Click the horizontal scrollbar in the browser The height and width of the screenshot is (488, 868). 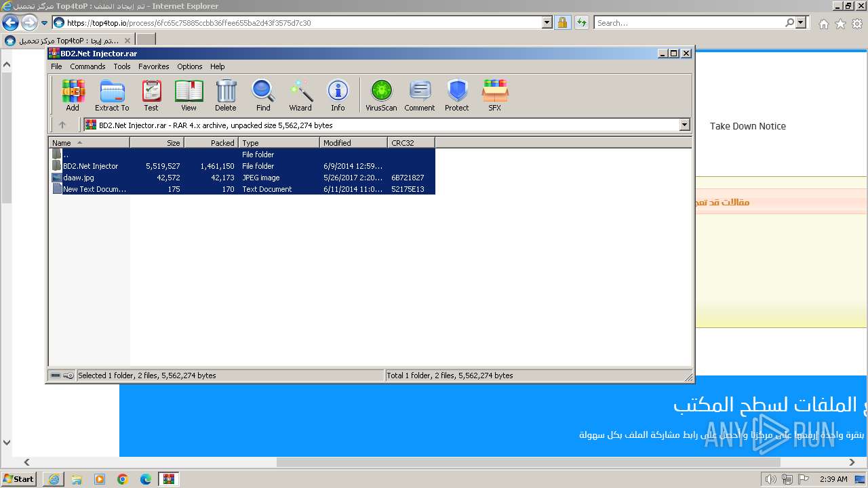pos(528,462)
